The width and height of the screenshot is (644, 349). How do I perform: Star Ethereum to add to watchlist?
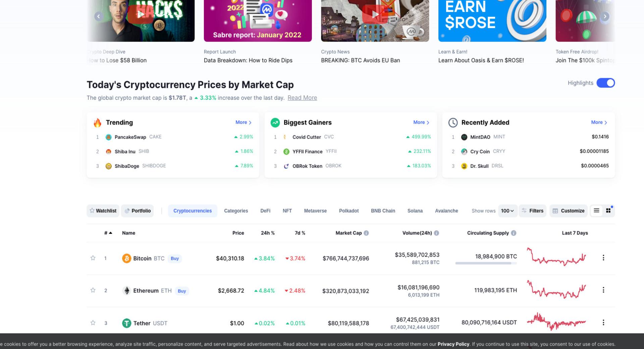coord(93,290)
